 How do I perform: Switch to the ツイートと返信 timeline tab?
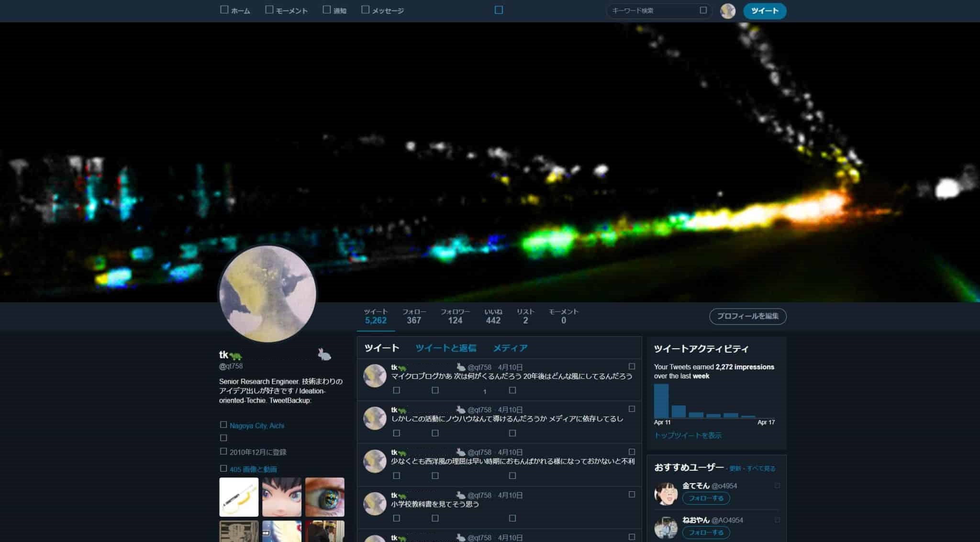coord(446,348)
